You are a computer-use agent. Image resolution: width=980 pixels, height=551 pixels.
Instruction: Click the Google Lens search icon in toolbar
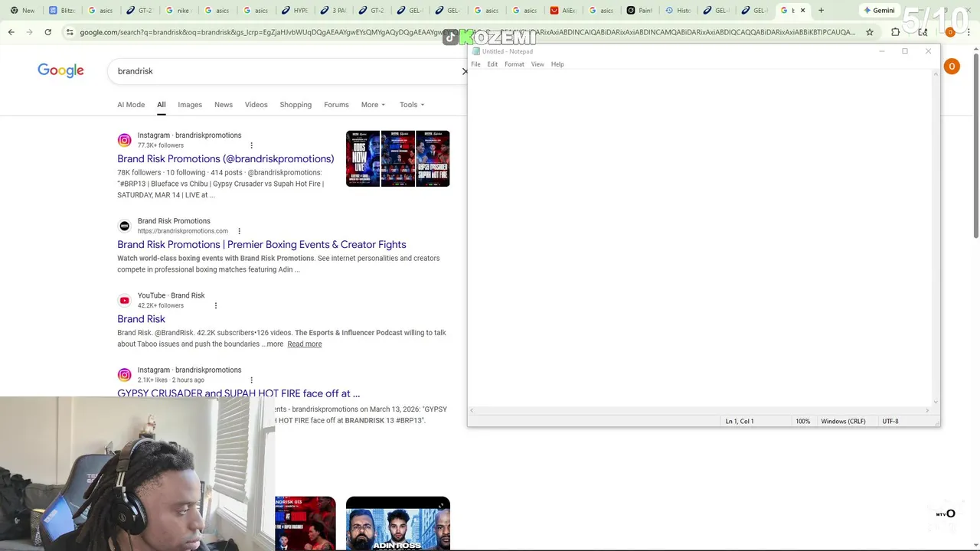pyautogui.click(x=923, y=32)
